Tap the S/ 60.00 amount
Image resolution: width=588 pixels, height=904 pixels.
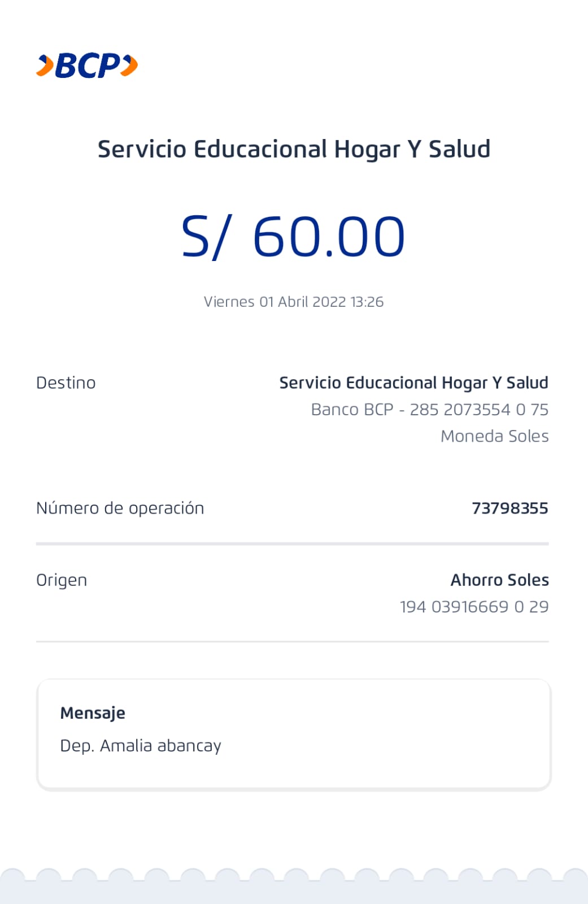[293, 237]
